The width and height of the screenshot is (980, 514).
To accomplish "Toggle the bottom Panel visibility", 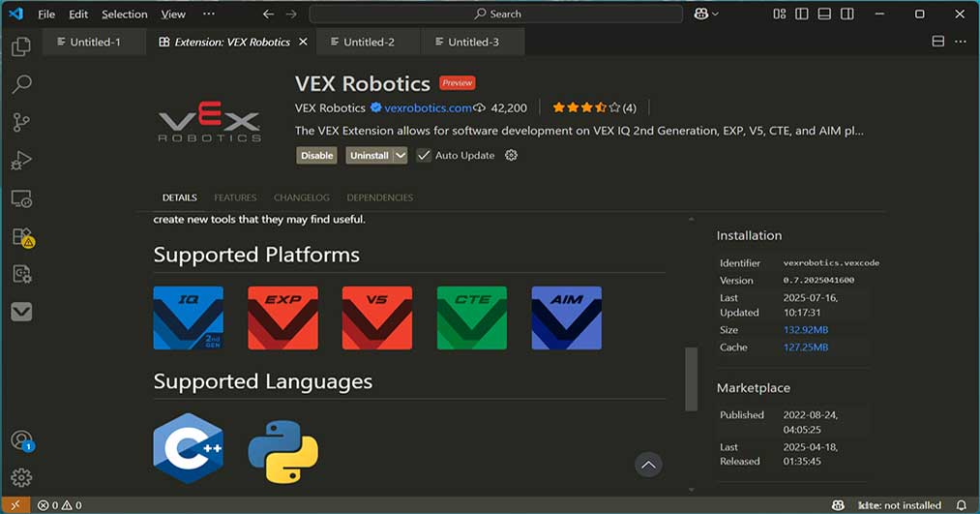I will 824,14.
